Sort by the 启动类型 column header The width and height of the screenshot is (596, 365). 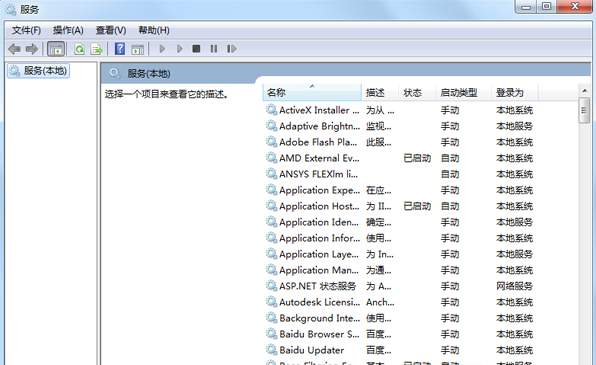[x=463, y=92]
